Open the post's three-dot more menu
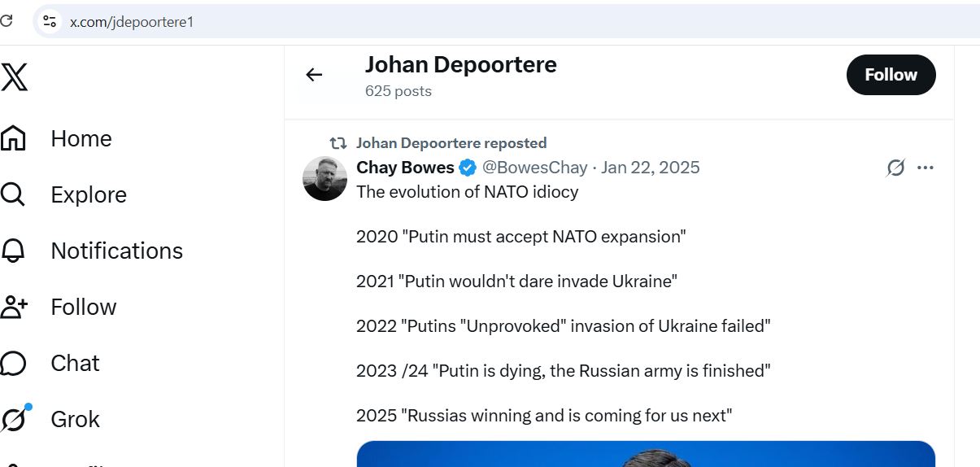980x467 pixels. tap(926, 168)
